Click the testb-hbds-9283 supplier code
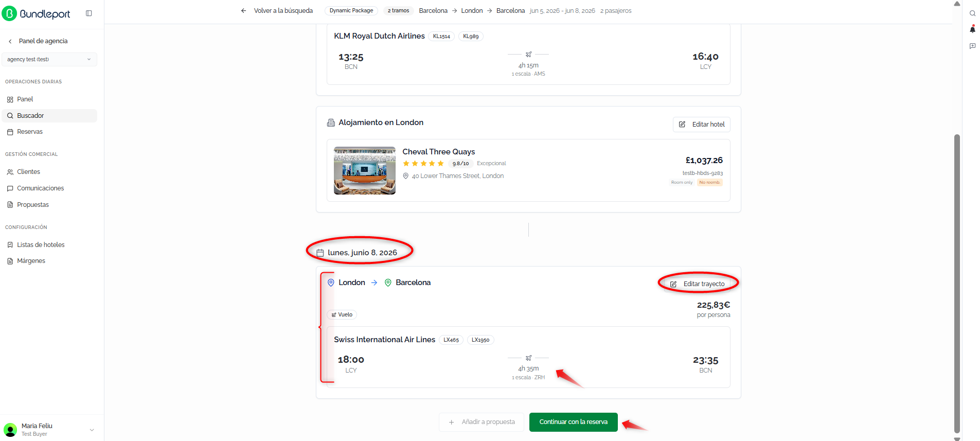The image size is (980, 441). [703, 173]
